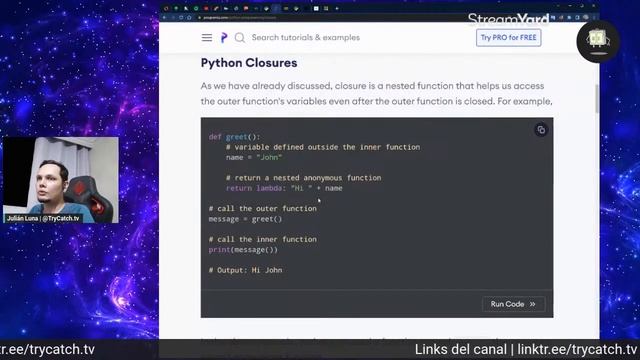Click the magnifying glass search icon

[240, 38]
